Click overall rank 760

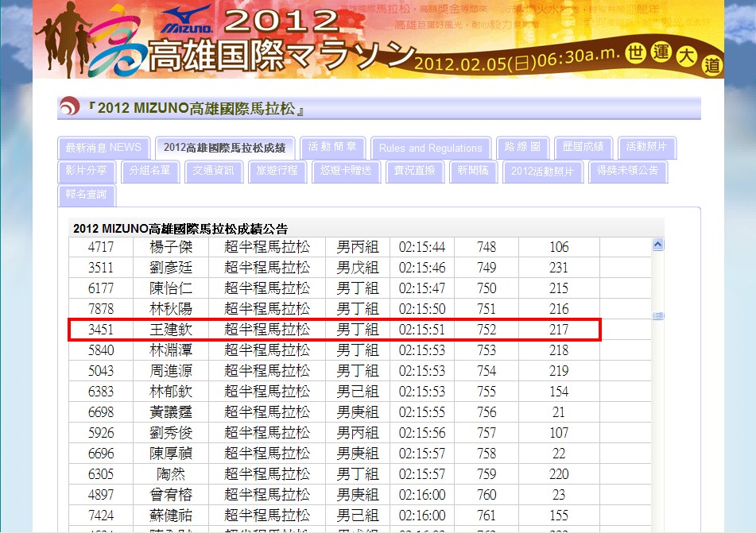[x=487, y=495]
